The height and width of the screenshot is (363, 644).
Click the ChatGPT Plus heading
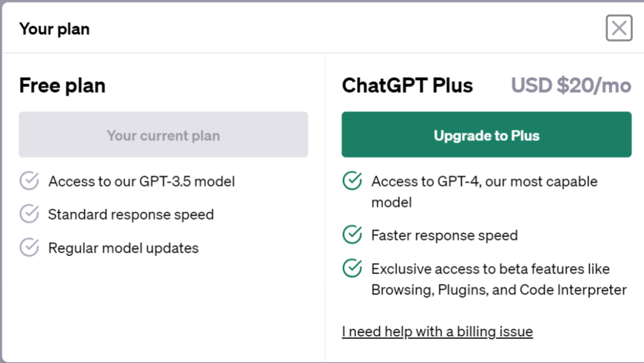click(407, 86)
